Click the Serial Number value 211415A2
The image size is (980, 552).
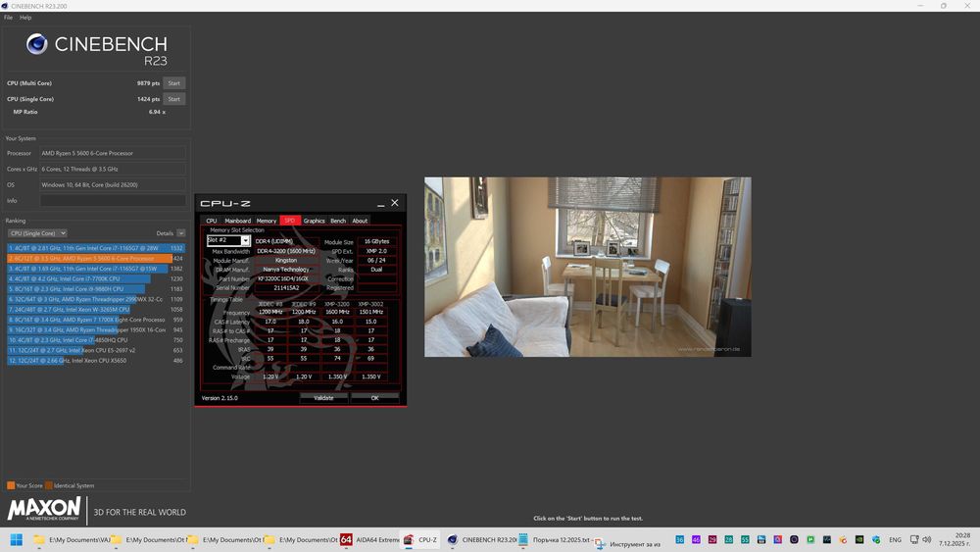(286, 288)
